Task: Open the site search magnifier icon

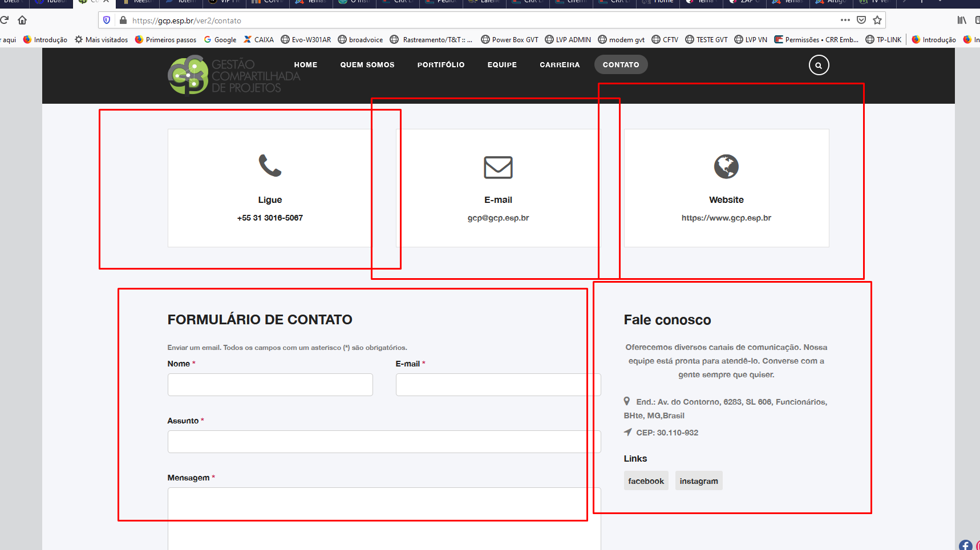Action: [x=819, y=65]
